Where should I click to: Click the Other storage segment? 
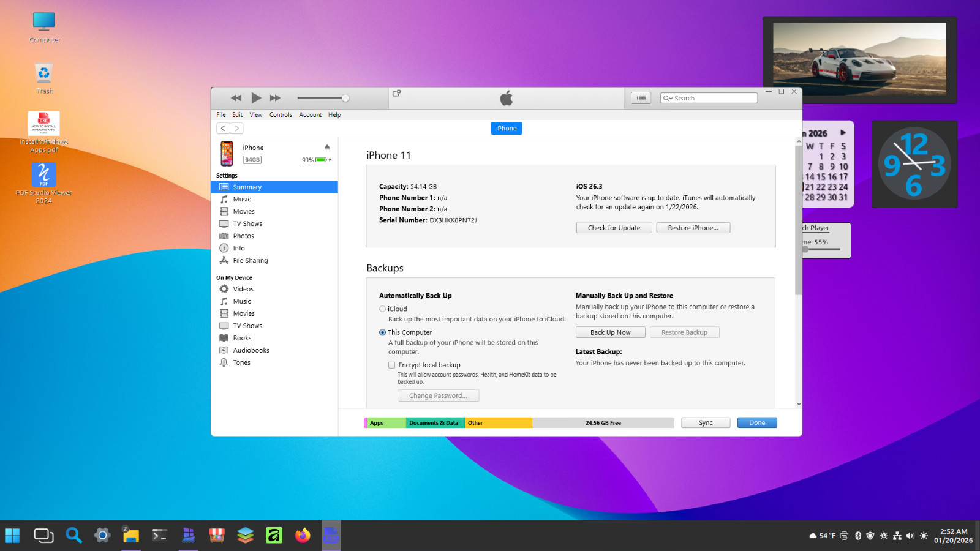[x=498, y=423]
